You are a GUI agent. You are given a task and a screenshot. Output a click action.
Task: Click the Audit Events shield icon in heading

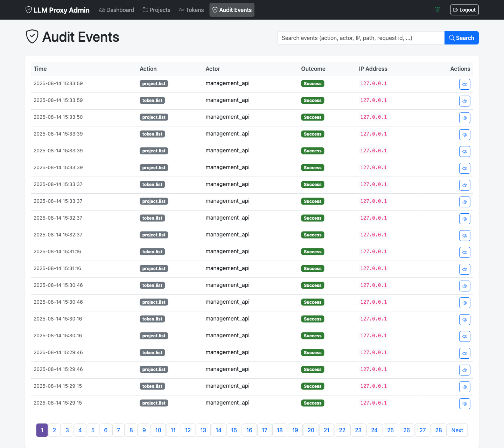[32, 36]
